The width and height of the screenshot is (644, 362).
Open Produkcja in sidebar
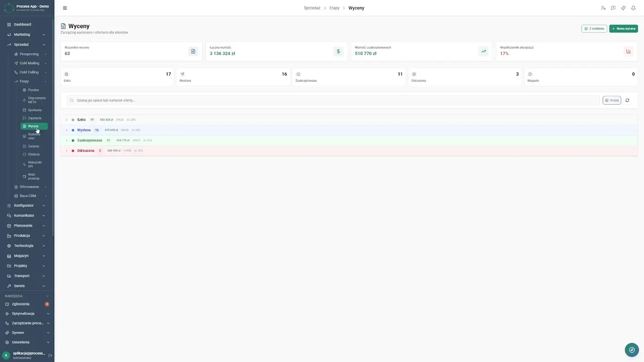(27, 236)
